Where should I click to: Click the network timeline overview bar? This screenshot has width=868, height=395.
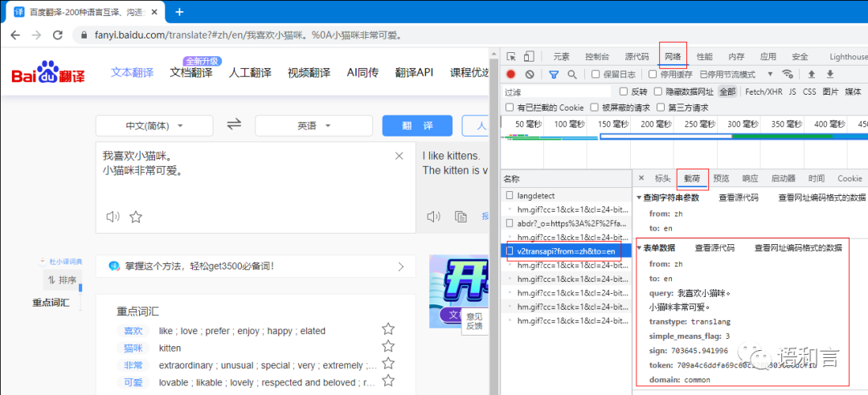pyautogui.click(x=684, y=136)
